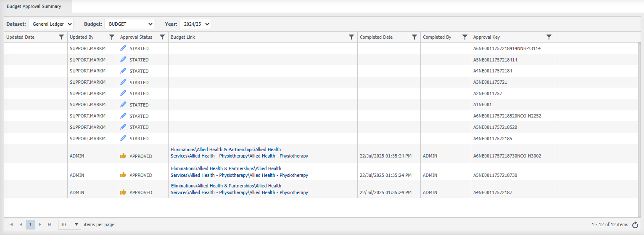Click pencil icon for key A1NE001
644x235 pixels.
[123, 104]
